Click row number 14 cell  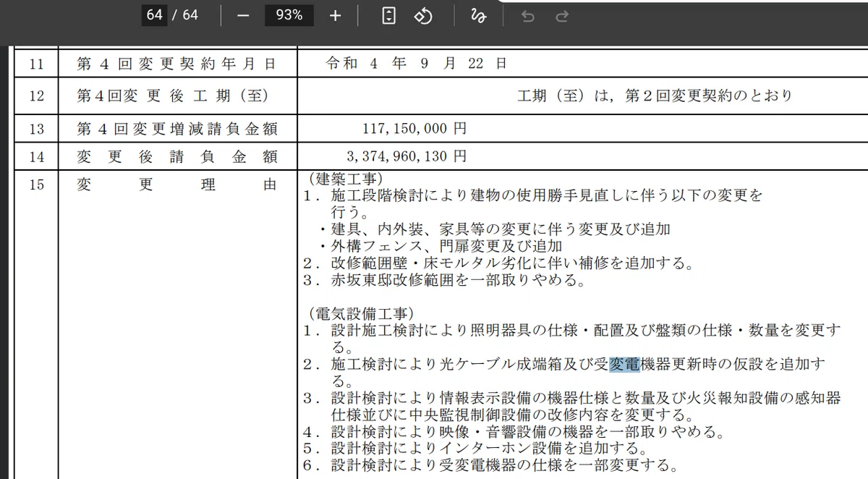(x=37, y=156)
